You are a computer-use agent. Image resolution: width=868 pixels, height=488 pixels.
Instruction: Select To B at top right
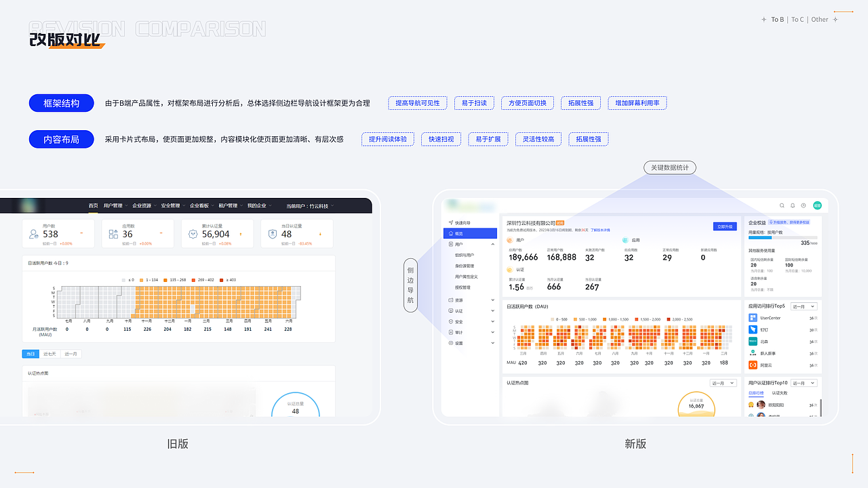click(777, 20)
